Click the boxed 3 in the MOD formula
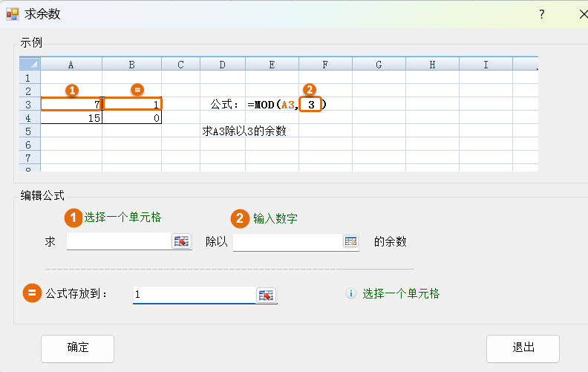The height and width of the screenshot is (372, 588). 311,105
